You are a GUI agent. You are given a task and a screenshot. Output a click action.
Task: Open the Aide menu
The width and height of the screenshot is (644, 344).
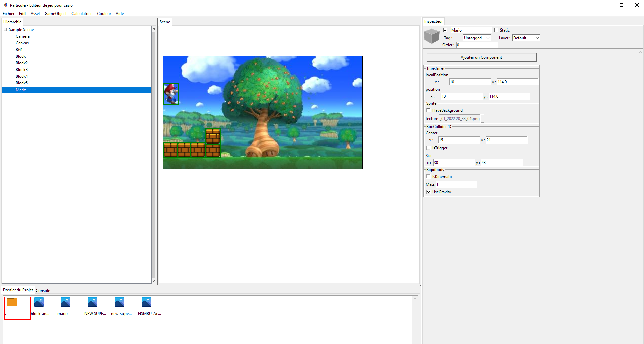pyautogui.click(x=120, y=14)
